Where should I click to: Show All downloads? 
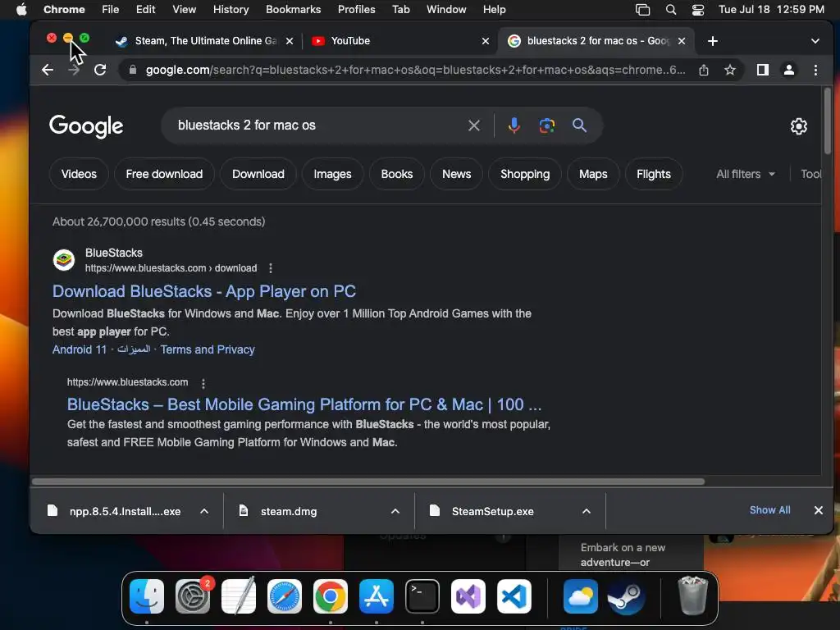(769, 510)
